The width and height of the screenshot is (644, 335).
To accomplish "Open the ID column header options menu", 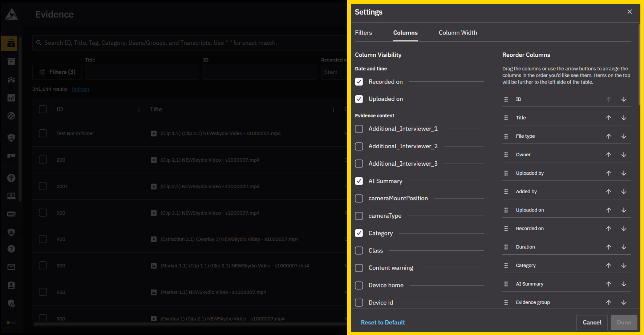I will [139, 109].
